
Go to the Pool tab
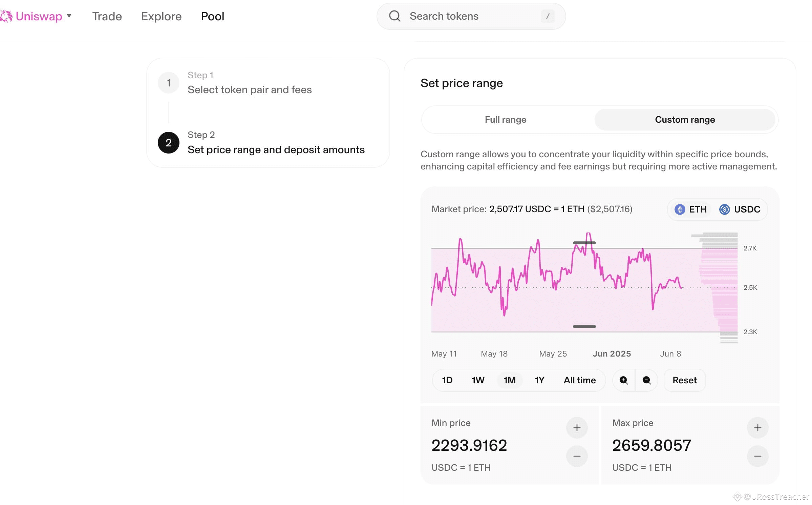pos(213,16)
